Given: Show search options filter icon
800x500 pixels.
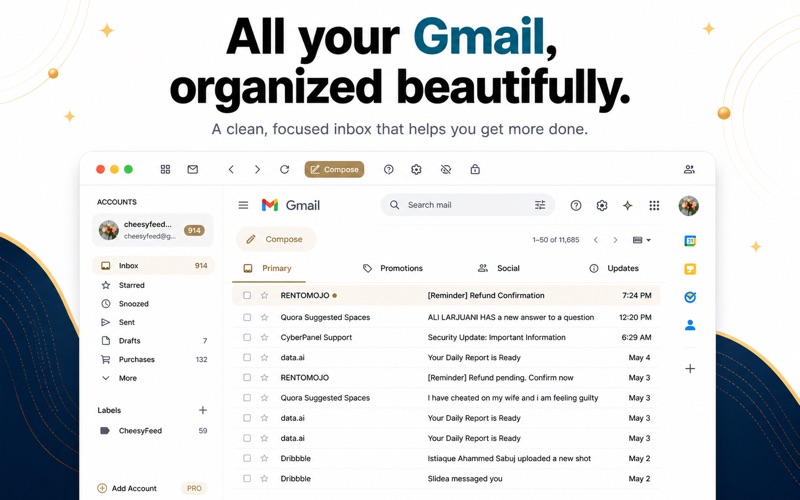Looking at the screenshot, I should tap(540, 205).
